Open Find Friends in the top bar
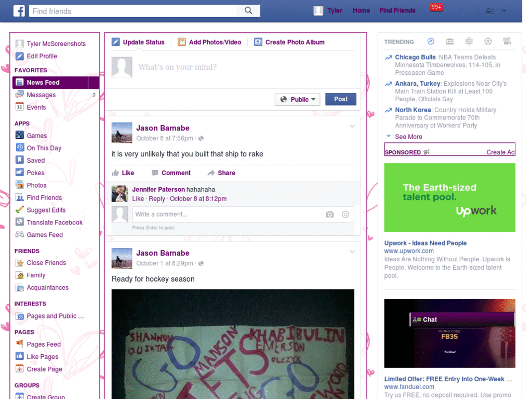532x399 pixels. coord(397,10)
